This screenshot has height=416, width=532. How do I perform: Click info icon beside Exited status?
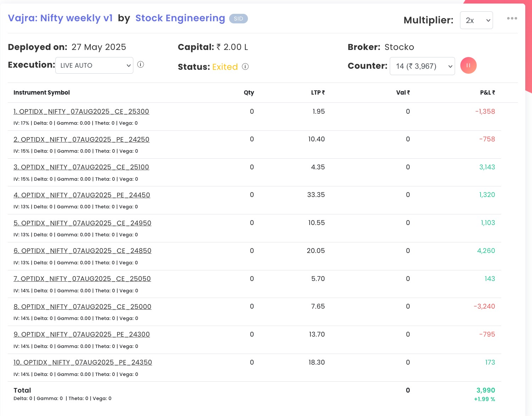(245, 67)
